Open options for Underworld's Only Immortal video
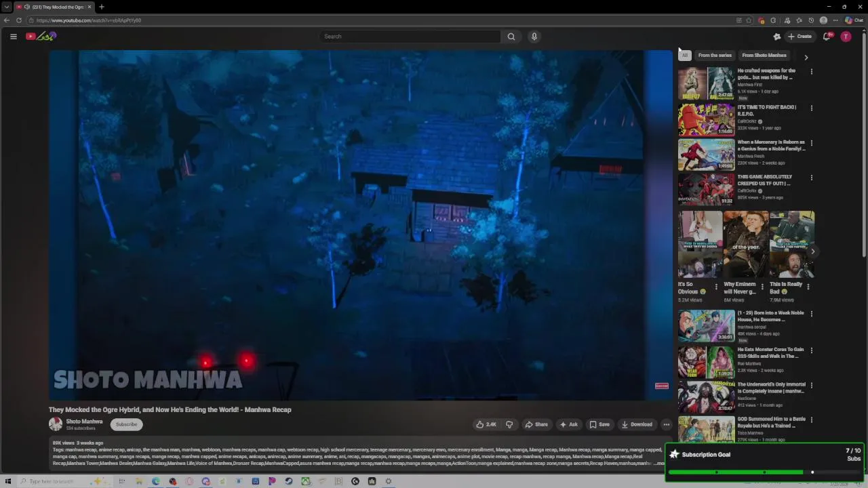This screenshot has width=868, height=488. pyautogui.click(x=811, y=385)
